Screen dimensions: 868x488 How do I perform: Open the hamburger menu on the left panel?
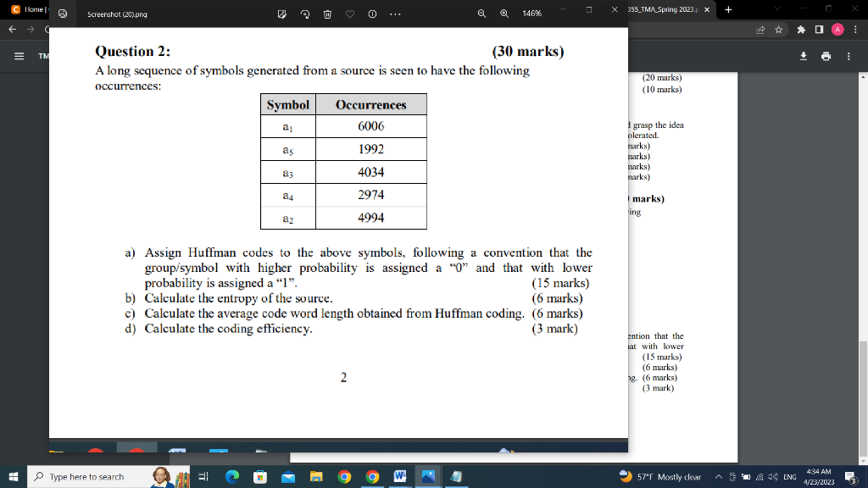coord(19,56)
